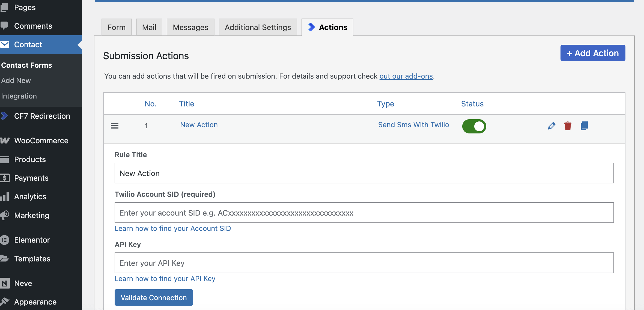The width and height of the screenshot is (644, 310).
Task: Open Learn how to find Account SID
Action: 173,228
